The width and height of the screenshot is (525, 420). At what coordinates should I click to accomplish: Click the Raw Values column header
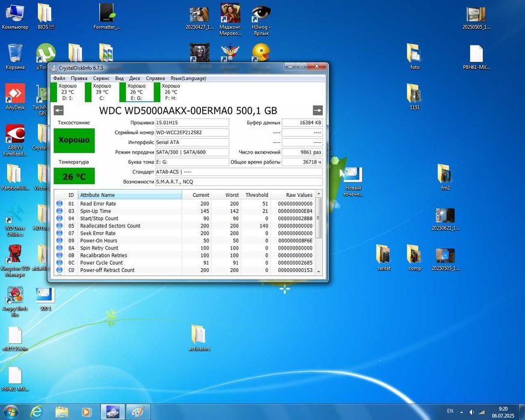293,195
